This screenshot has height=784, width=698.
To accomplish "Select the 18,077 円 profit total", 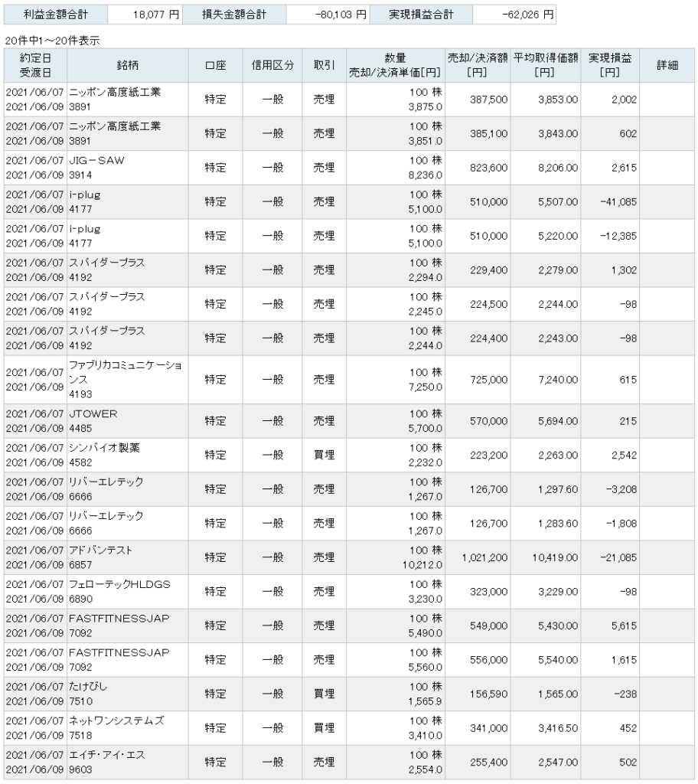I will (x=156, y=15).
